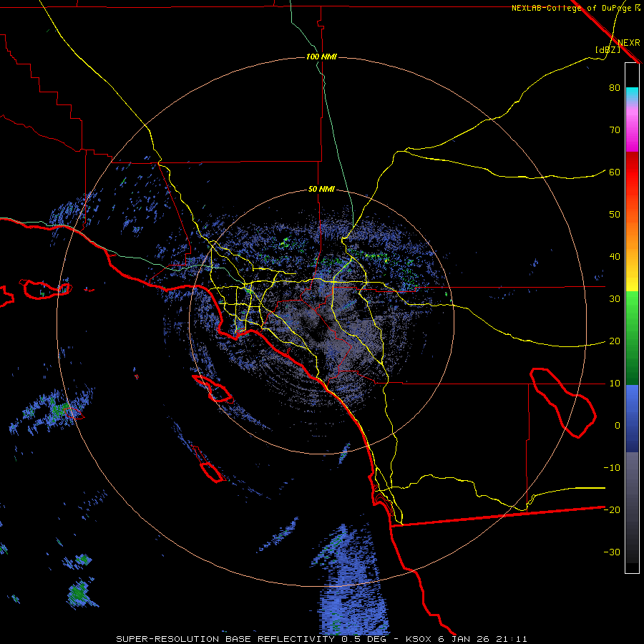
Task: Click the orange band of the dBZ color bar
Action: 632,234
